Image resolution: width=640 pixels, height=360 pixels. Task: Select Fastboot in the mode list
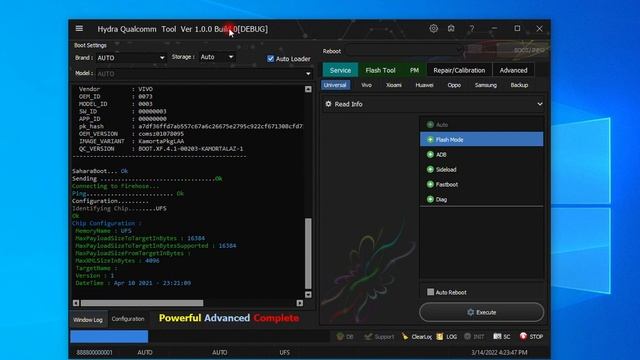(x=482, y=184)
